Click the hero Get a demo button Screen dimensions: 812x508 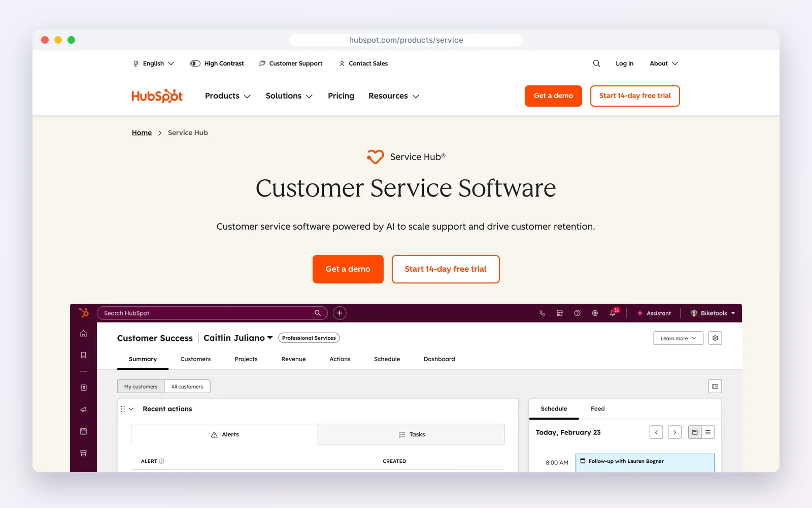348,269
